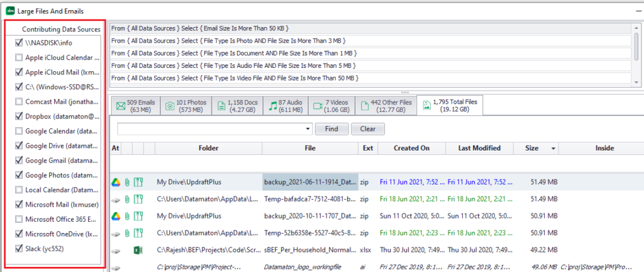644x272 pixels.
Task: Uncheck the Google Gmail data source
Action: pyautogui.click(x=18, y=161)
